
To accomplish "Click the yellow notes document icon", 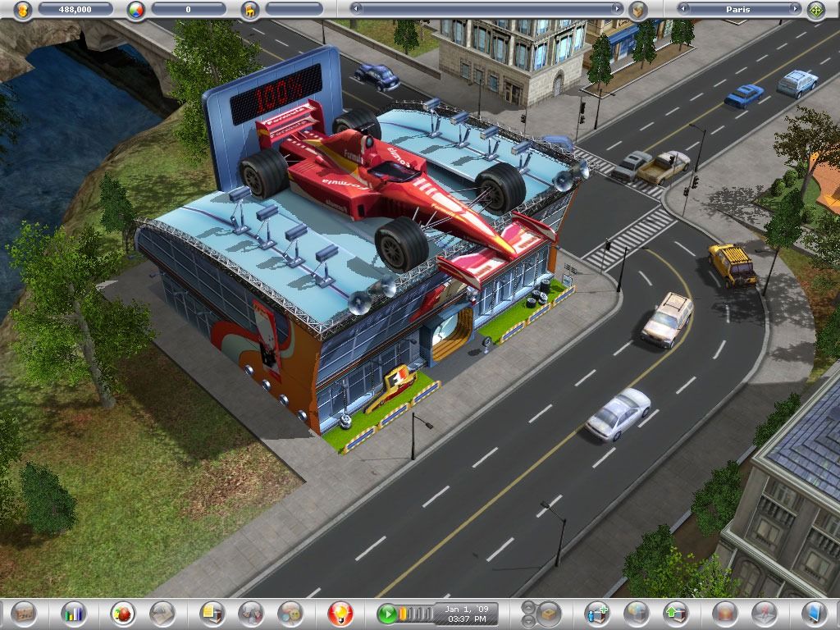I will click(x=212, y=613).
